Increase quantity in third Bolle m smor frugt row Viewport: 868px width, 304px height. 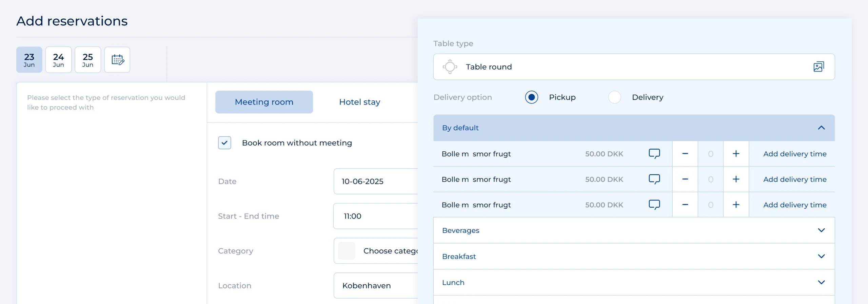point(736,205)
